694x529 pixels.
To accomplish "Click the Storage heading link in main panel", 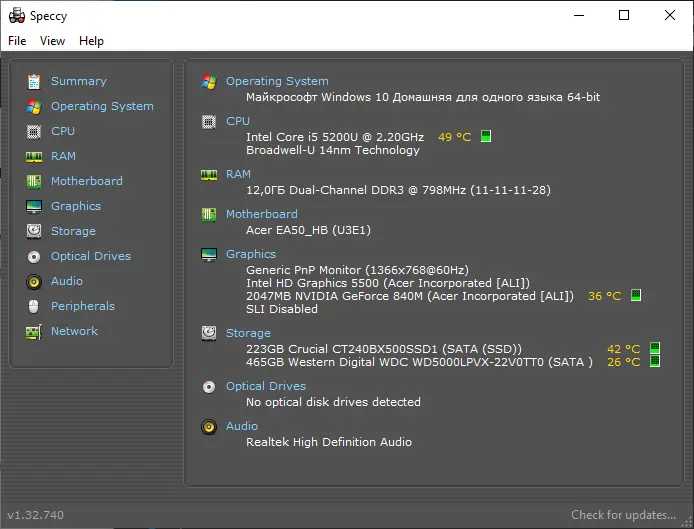I will [x=248, y=333].
